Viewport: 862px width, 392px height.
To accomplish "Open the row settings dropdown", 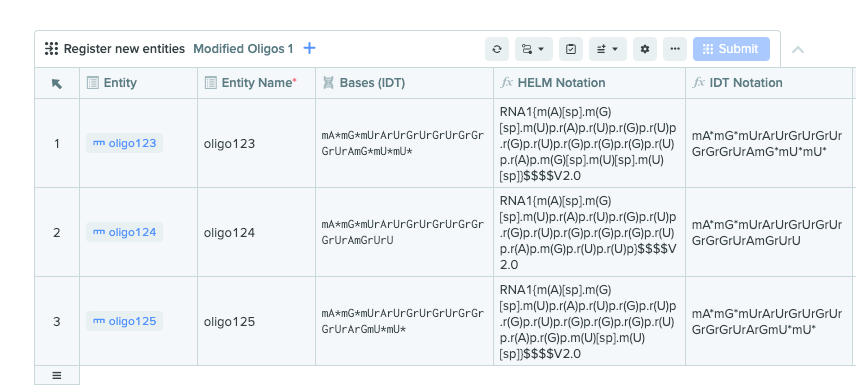I will [x=608, y=49].
